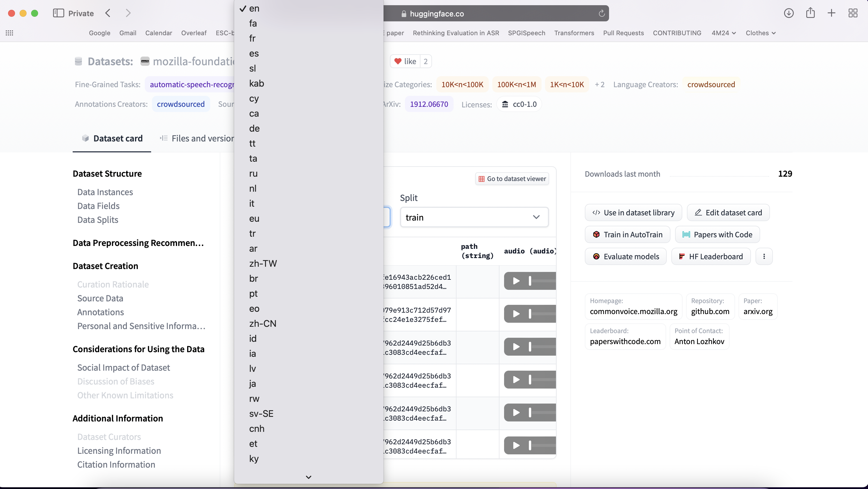Screen dimensions: 868x489
Task: Go forward with the browser forward arrow
Action: [128, 13]
